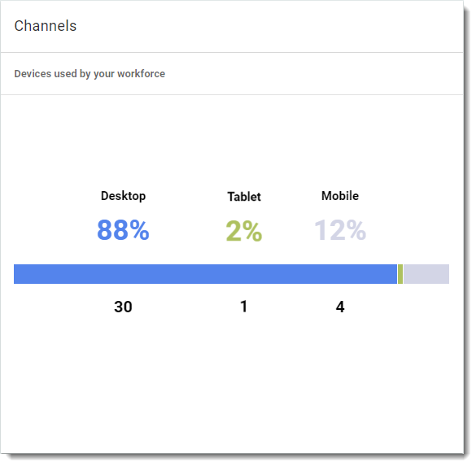Viewport: 476px width, 466px height.
Task: Click the percent sign of 12%
Action: pyautogui.click(x=356, y=230)
